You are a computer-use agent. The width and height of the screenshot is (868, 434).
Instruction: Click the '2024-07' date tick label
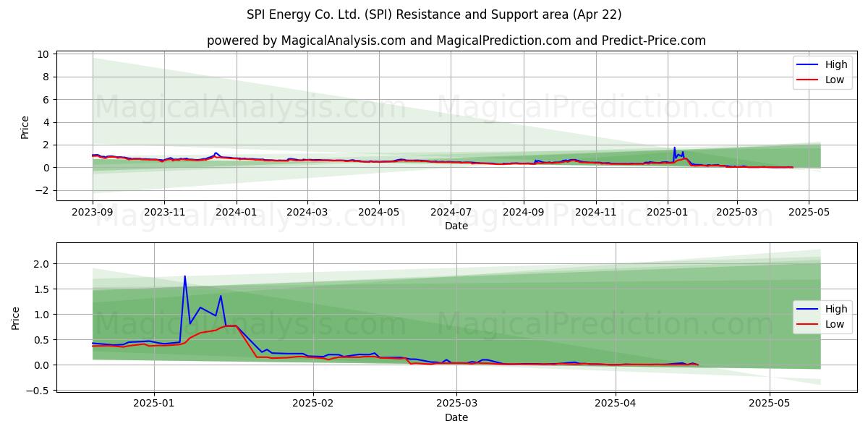coord(451,213)
